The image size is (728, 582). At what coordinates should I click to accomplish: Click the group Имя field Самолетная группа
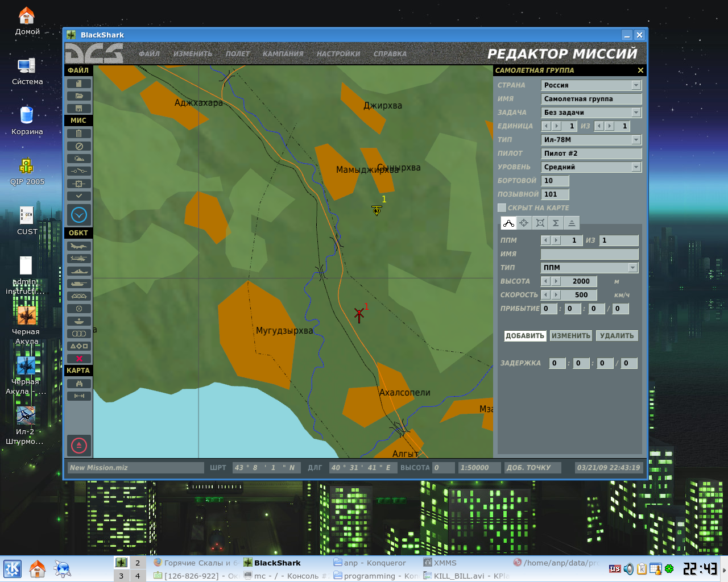(x=591, y=99)
